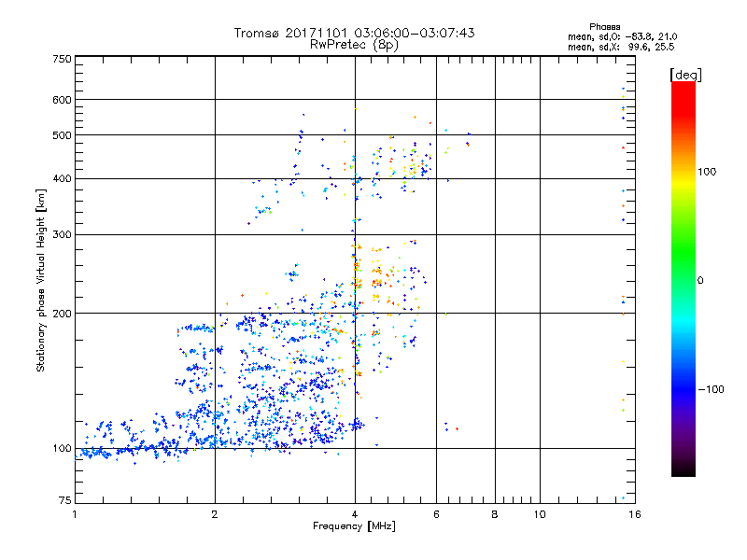
Task: Click the x-axis tick label '6'
Action: pyautogui.click(x=436, y=514)
